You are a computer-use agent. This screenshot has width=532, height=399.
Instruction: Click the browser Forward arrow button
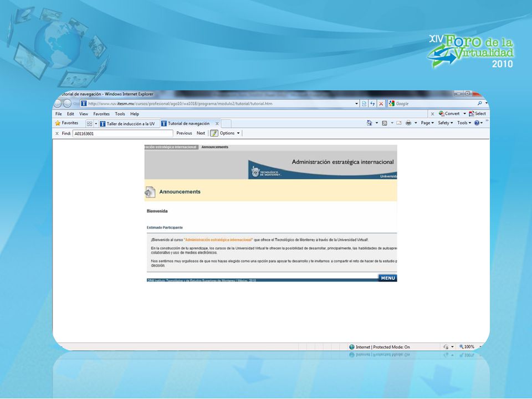pyautogui.click(x=67, y=104)
